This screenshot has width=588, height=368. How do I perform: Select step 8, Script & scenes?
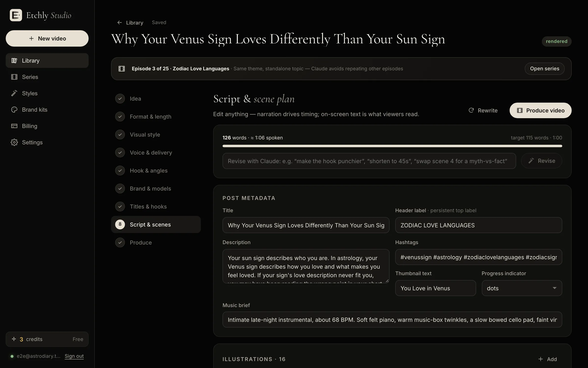tap(156, 224)
